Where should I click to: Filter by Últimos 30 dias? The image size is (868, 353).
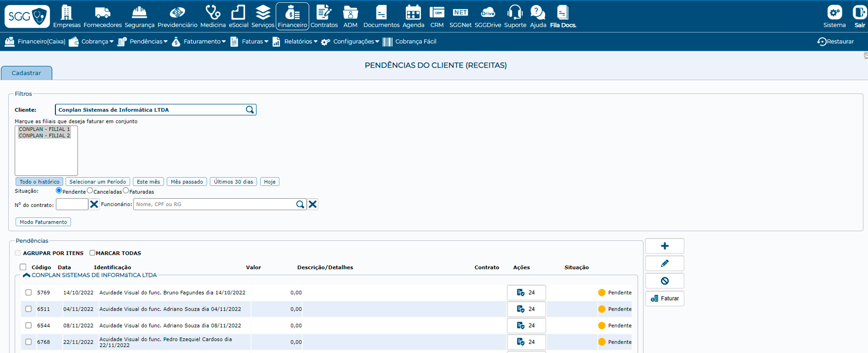233,182
